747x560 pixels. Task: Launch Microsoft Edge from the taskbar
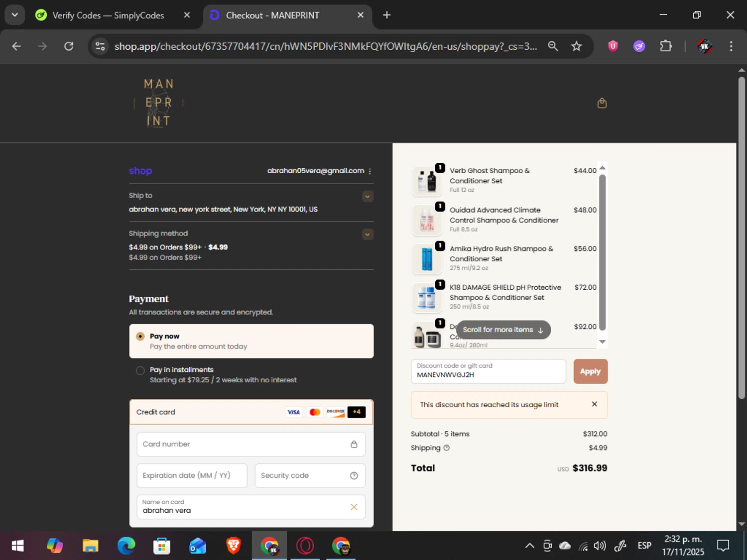pos(126,546)
